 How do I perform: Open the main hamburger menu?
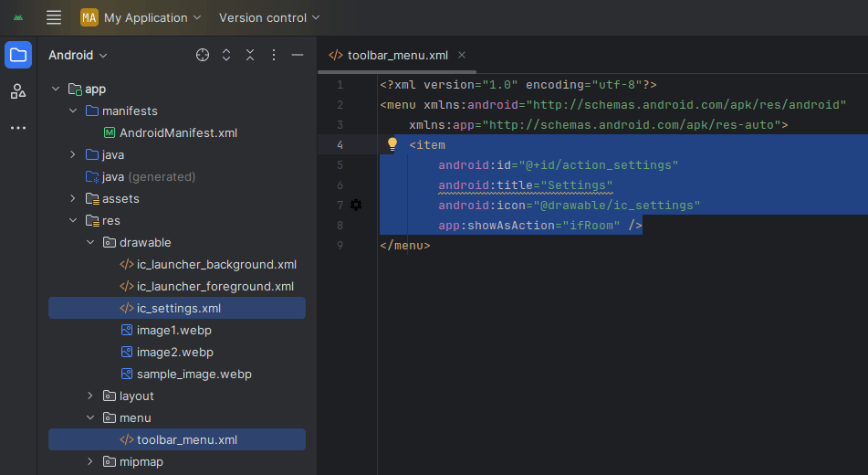[54, 17]
